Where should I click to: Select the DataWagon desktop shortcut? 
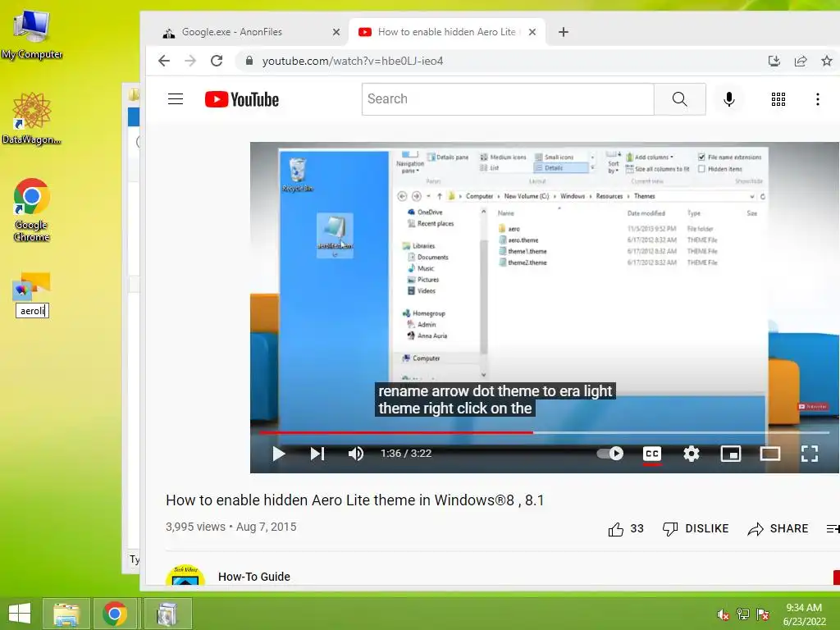point(32,118)
